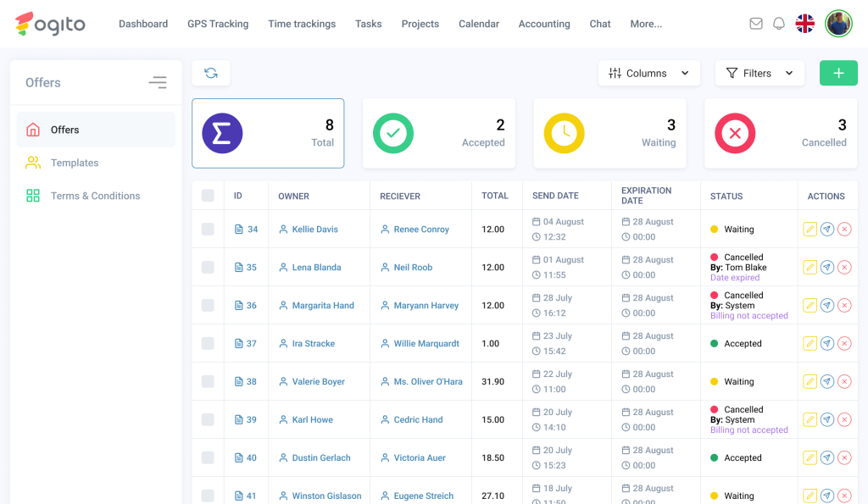Screen dimensions: 868x504
Task: Open the Filters dropdown
Action: pyautogui.click(x=759, y=74)
